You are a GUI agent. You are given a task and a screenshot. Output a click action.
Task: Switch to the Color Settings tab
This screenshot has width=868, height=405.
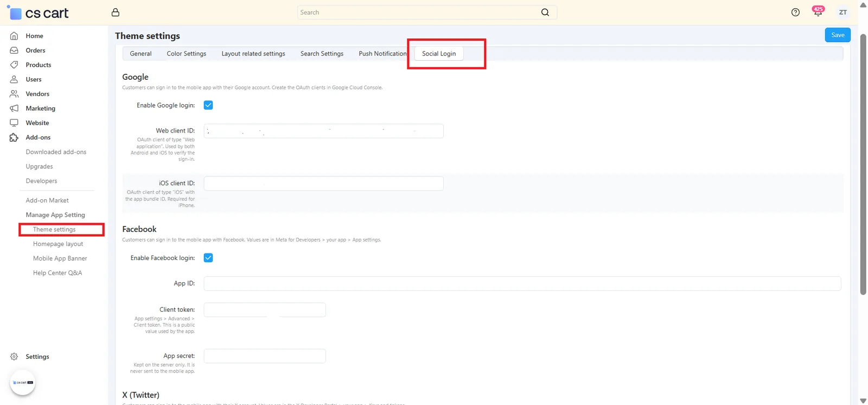tap(187, 54)
